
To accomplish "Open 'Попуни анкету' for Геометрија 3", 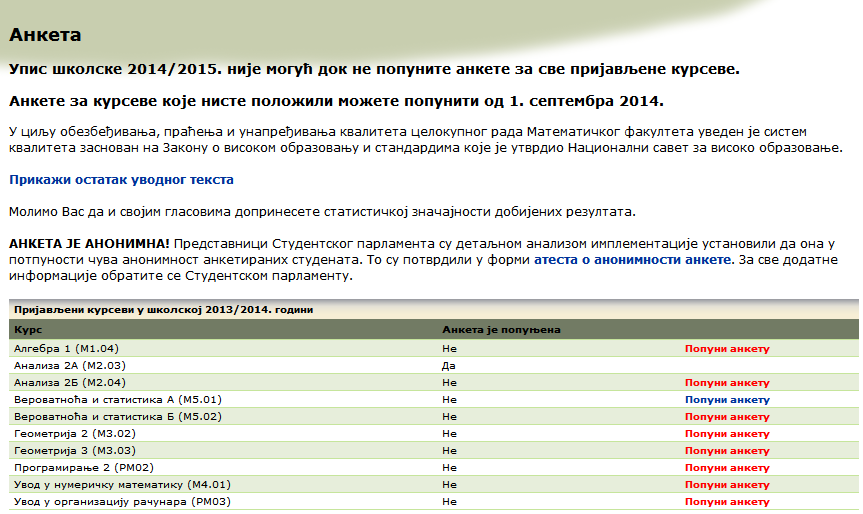I will click(x=727, y=451).
